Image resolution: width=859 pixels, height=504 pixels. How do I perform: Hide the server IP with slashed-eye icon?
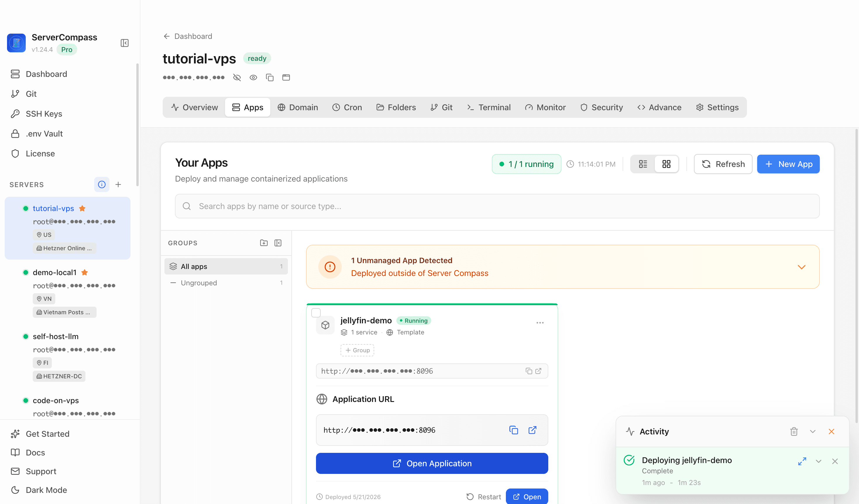click(x=237, y=78)
